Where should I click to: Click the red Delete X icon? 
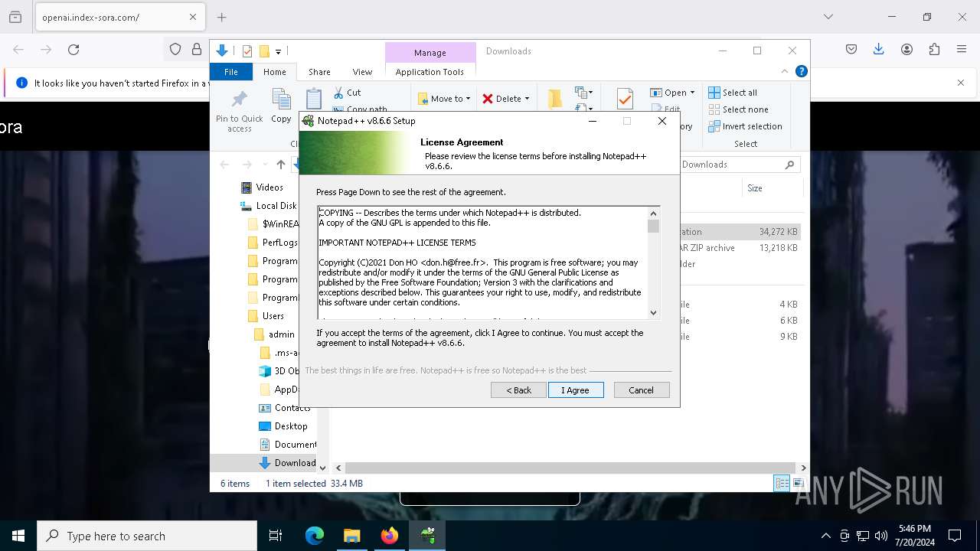pyautogui.click(x=488, y=99)
